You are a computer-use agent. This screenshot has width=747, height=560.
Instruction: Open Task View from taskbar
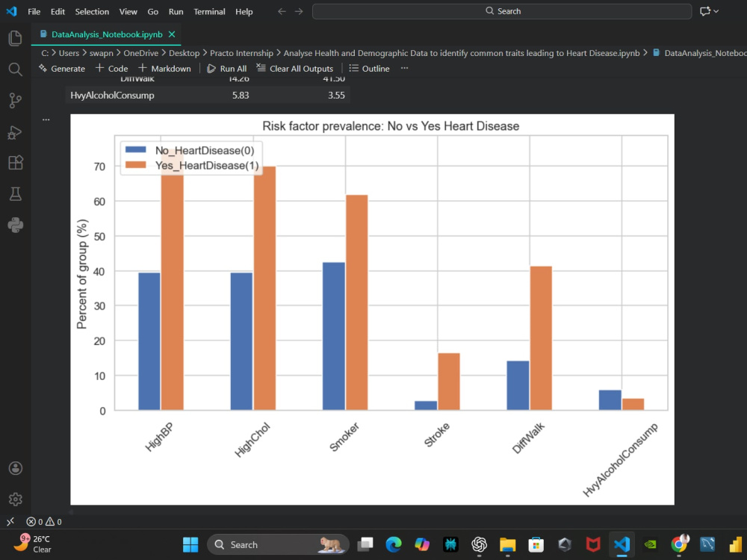[365, 544]
